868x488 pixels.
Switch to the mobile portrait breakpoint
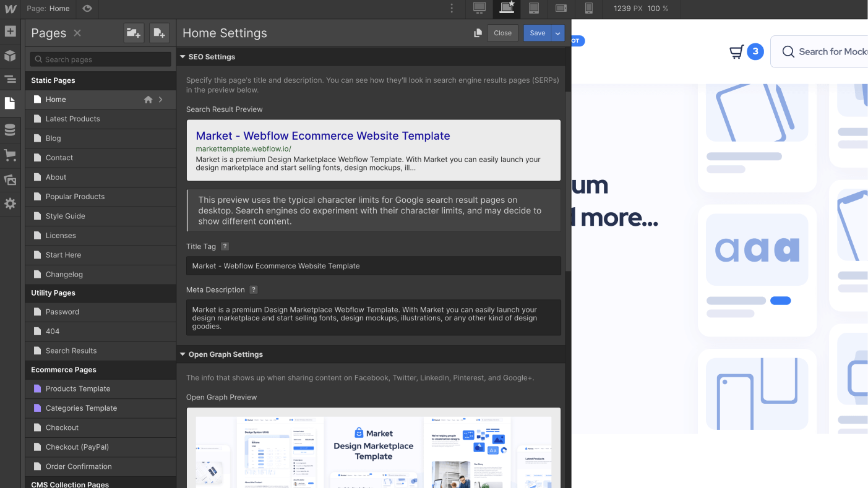588,8
